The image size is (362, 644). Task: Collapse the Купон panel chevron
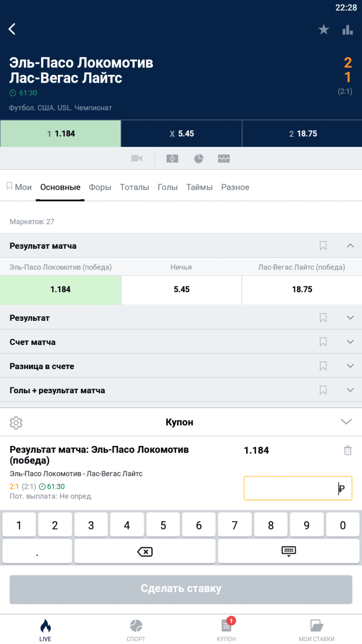coord(346,422)
